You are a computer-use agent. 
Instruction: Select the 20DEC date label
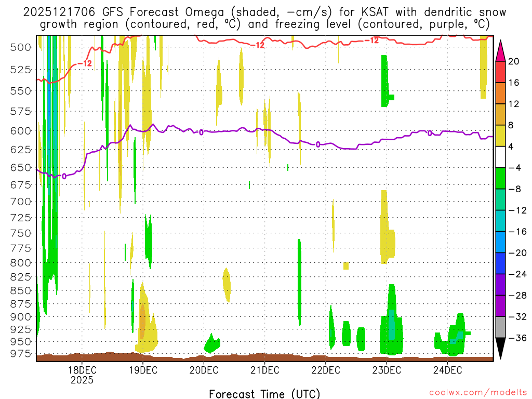[x=204, y=370]
